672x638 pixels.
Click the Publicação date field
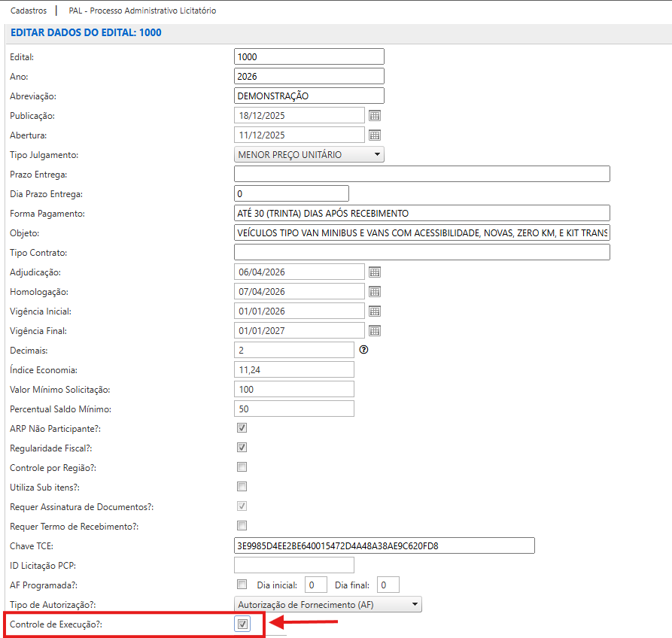(300, 116)
